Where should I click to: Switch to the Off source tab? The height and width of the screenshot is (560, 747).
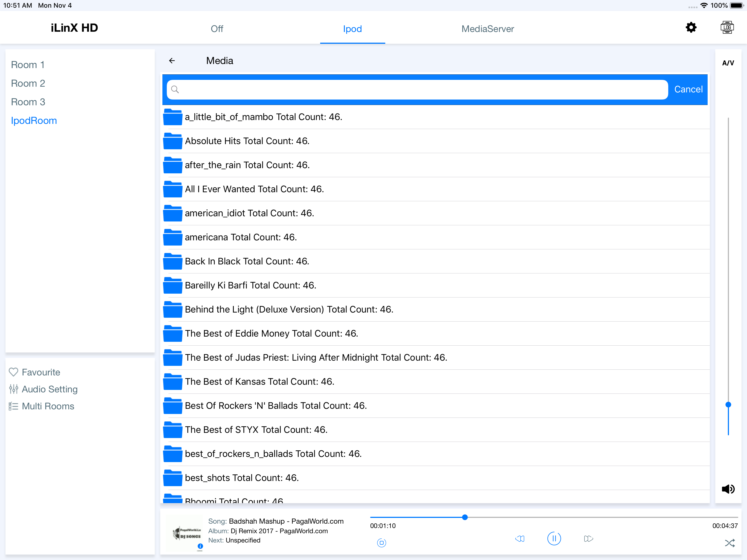(x=217, y=29)
